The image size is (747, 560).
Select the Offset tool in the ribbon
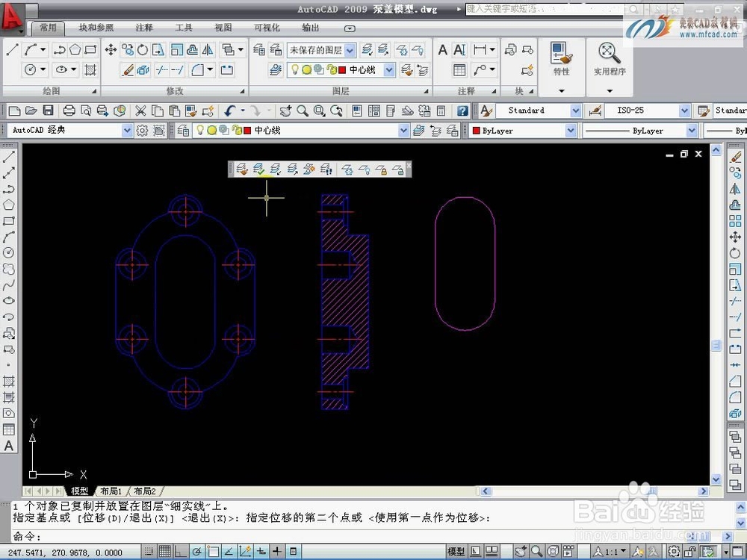coord(192,49)
